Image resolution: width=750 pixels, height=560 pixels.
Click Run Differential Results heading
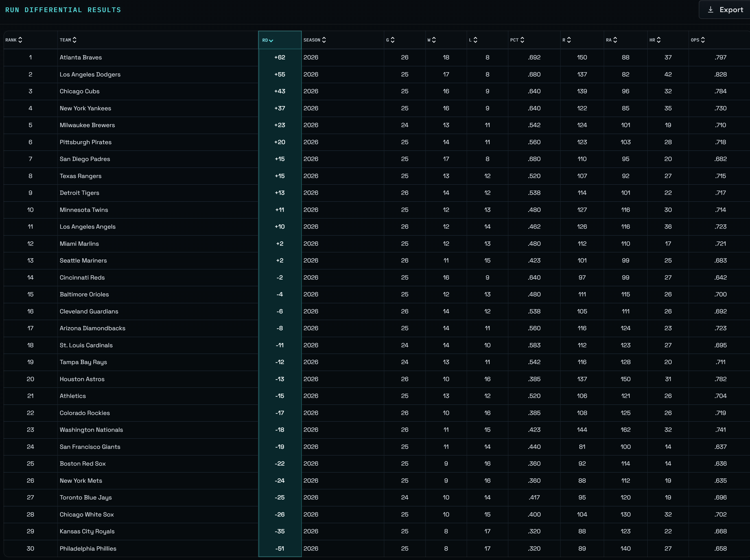[x=63, y=10]
